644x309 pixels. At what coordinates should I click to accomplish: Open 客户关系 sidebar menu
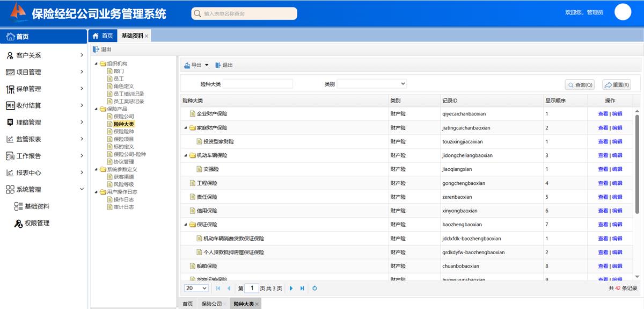[x=44, y=55]
